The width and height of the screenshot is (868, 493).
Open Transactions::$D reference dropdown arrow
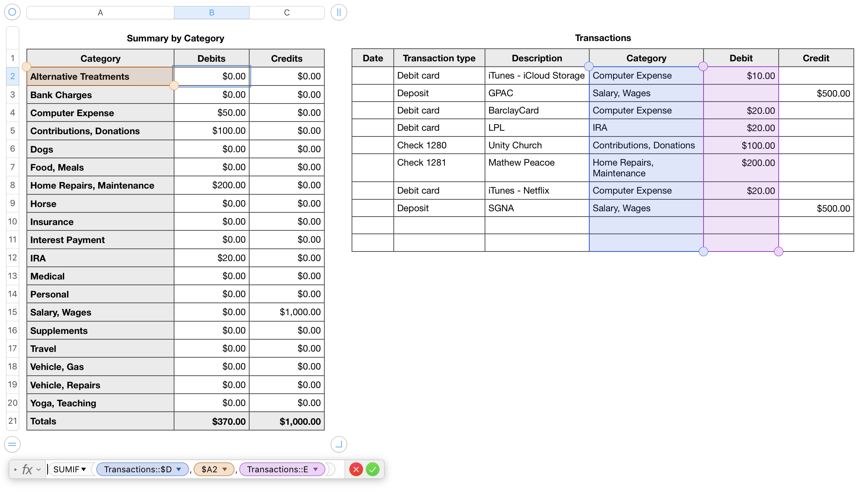tap(179, 469)
